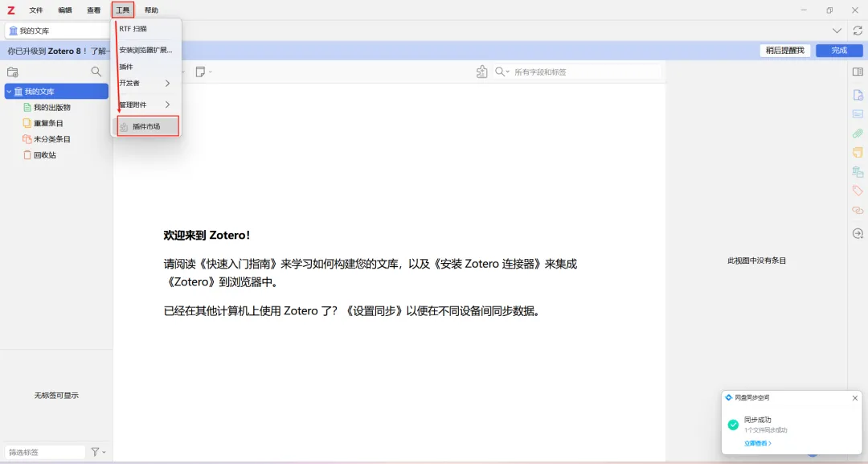Click the yellow 重复条目 icon

pyautogui.click(x=27, y=123)
